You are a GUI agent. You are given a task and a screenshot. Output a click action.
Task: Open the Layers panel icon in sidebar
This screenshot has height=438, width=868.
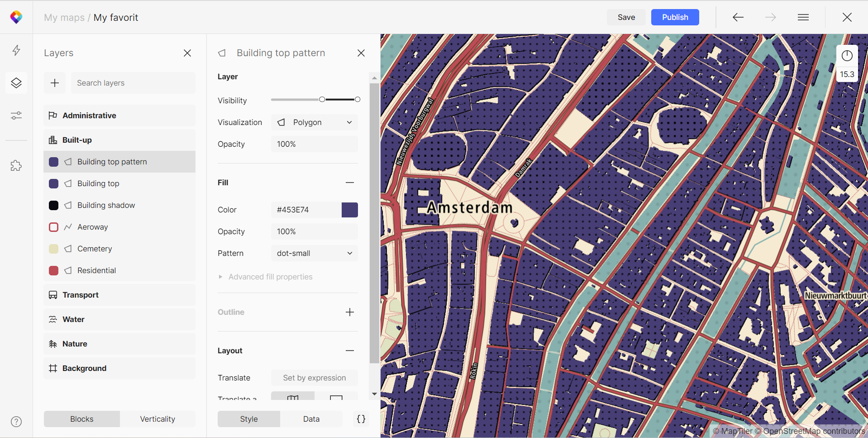pos(16,83)
